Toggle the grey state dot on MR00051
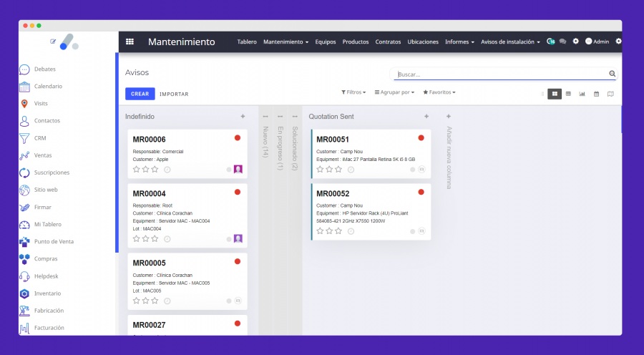 (412, 170)
